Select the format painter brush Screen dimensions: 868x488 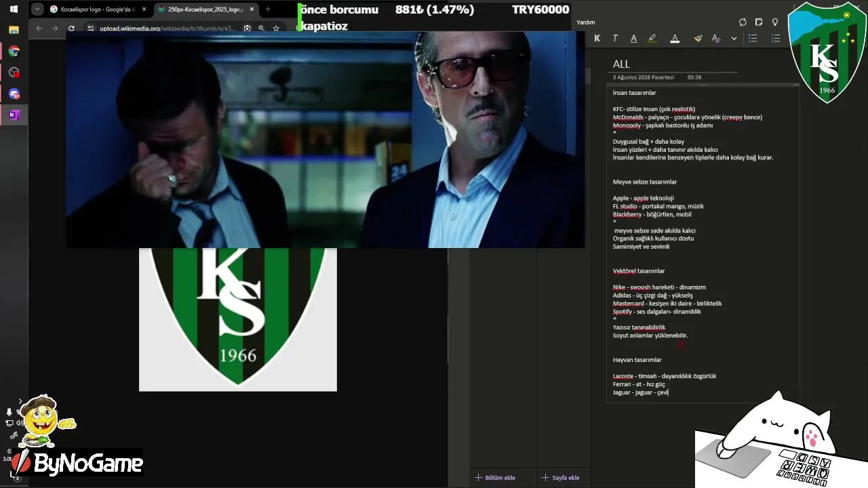click(x=698, y=39)
